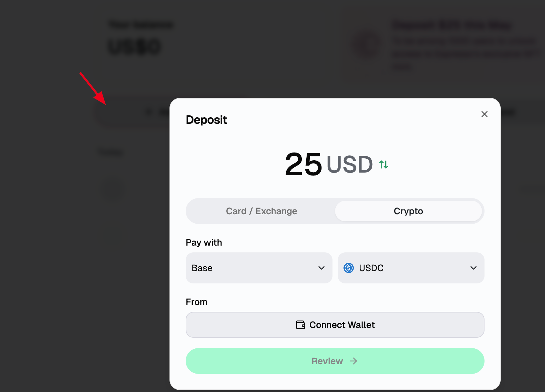
Task: Click the wallet icon beside Connect Wallet
Action: click(300, 325)
